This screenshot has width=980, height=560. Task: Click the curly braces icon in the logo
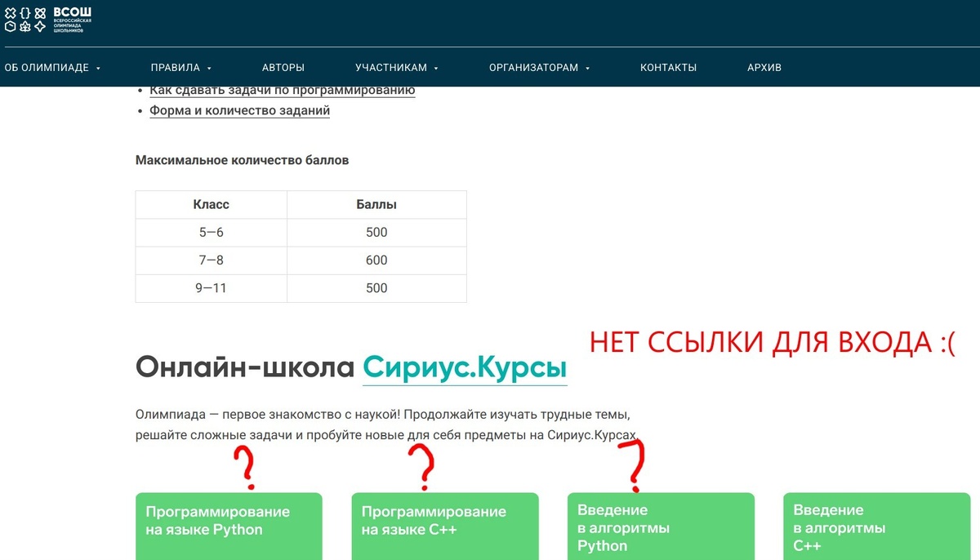point(25,13)
